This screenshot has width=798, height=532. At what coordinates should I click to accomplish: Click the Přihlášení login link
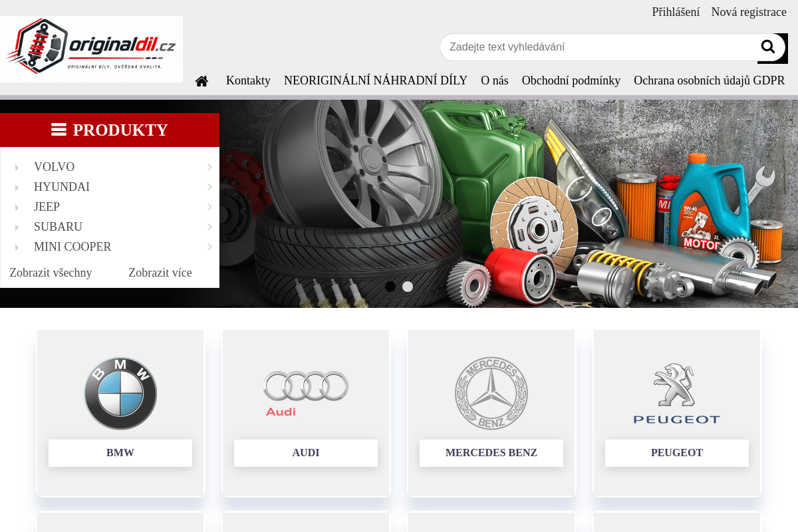tap(676, 12)
